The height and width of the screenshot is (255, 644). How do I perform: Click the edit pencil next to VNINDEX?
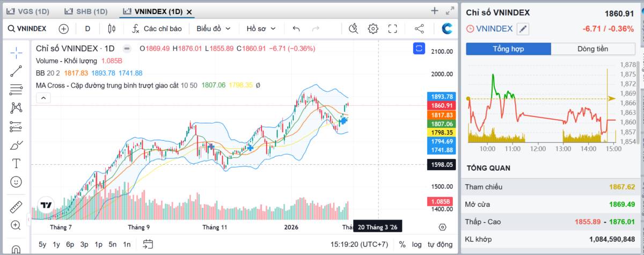[523, 29]
